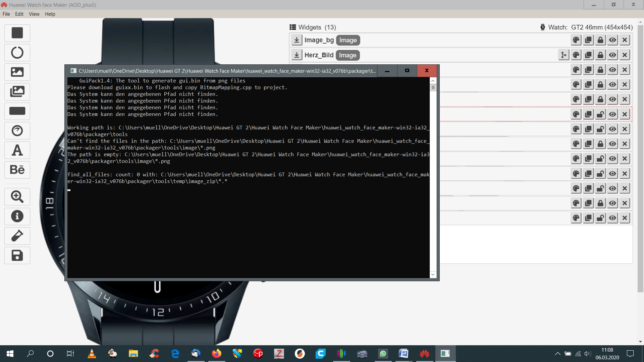
Task: Maximize the console window
Action: coord(407,71)
